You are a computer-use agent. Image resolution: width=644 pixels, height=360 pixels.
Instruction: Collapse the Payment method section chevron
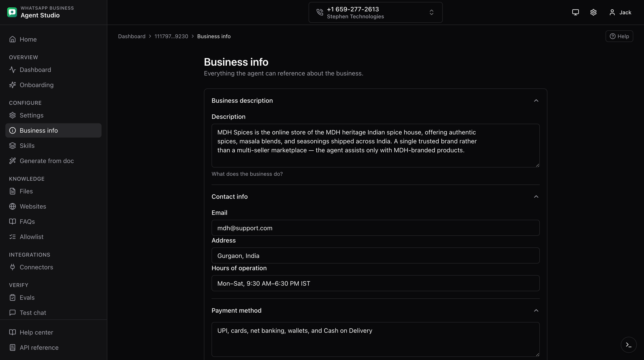(x=536, y=311)
